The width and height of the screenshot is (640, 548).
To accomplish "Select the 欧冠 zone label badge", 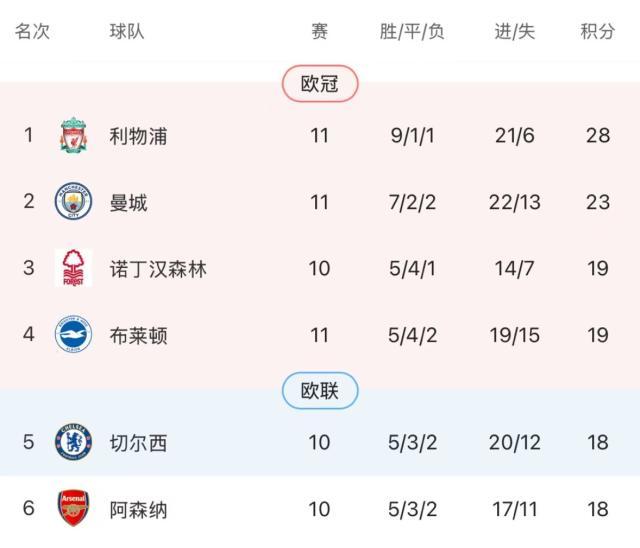I will click(x=320, y=85).
